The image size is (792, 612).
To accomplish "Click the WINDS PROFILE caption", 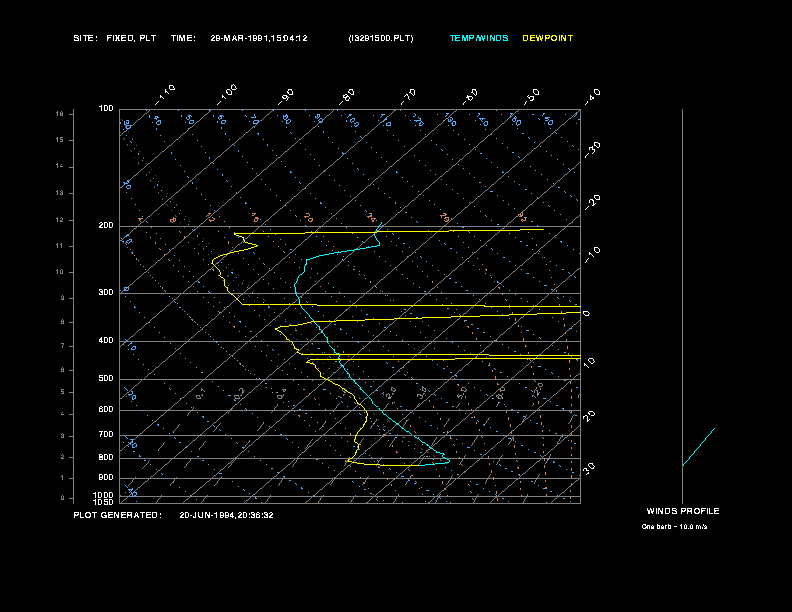I will [x=683, y=511].
